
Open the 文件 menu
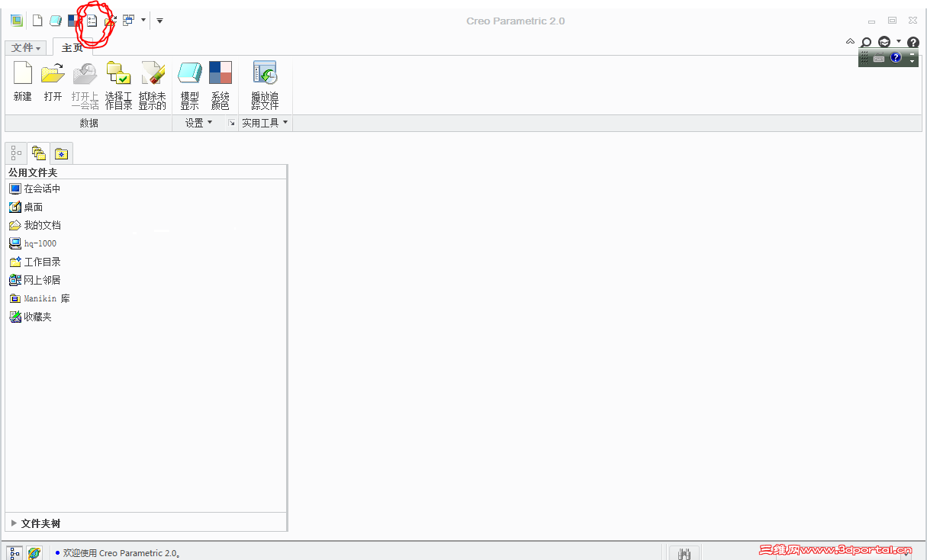click(x=25, y=48)
